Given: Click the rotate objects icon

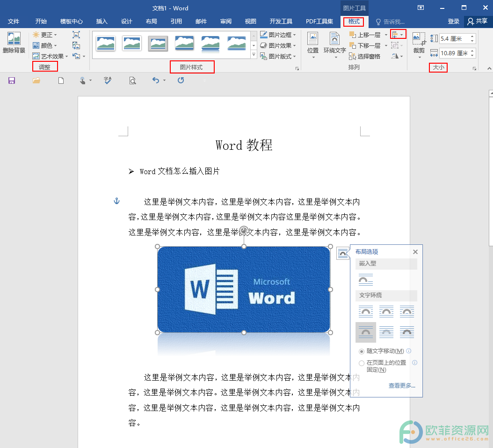Looking at the screenshot, I should (x=395, y=56).
